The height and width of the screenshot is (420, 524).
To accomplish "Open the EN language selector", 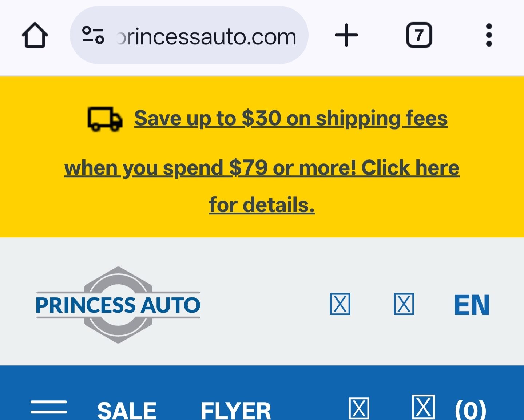I will (472, 305).
